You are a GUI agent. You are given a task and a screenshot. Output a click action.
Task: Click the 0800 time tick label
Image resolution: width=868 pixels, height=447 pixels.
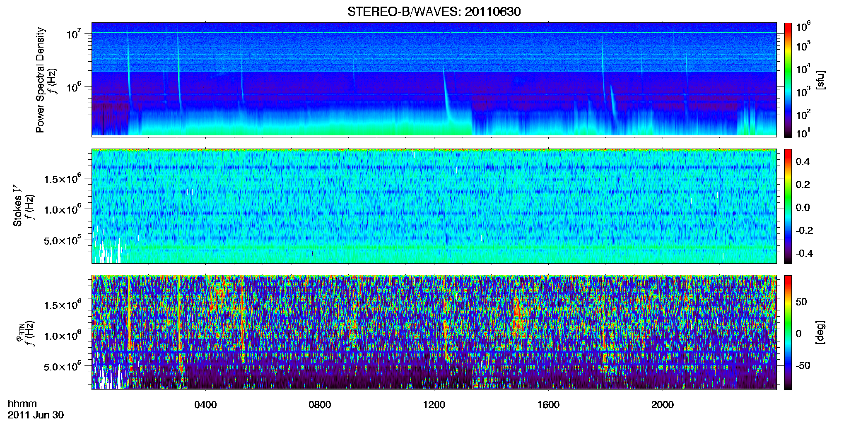pyautogui.click(x=320, y=405)
